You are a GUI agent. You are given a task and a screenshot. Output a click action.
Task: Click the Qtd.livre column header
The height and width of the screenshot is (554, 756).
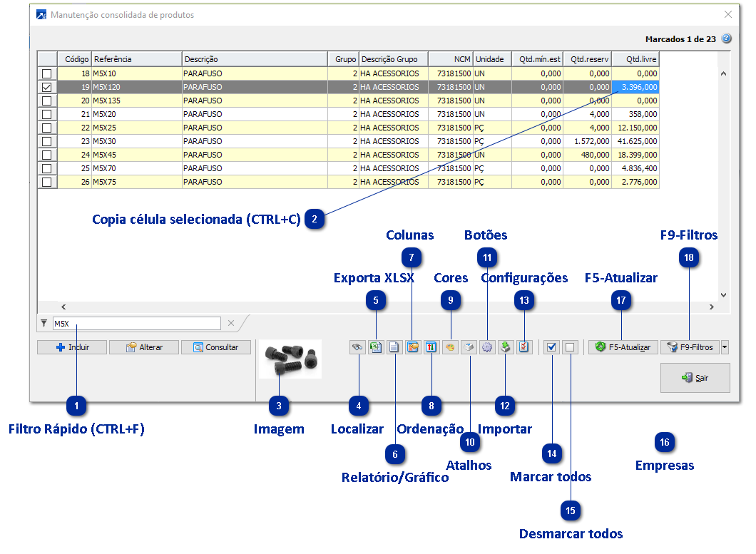[x=635, y=59]
